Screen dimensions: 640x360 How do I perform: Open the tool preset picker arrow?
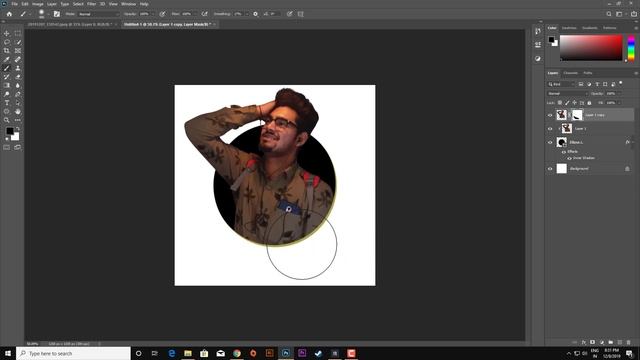point(30,14)
